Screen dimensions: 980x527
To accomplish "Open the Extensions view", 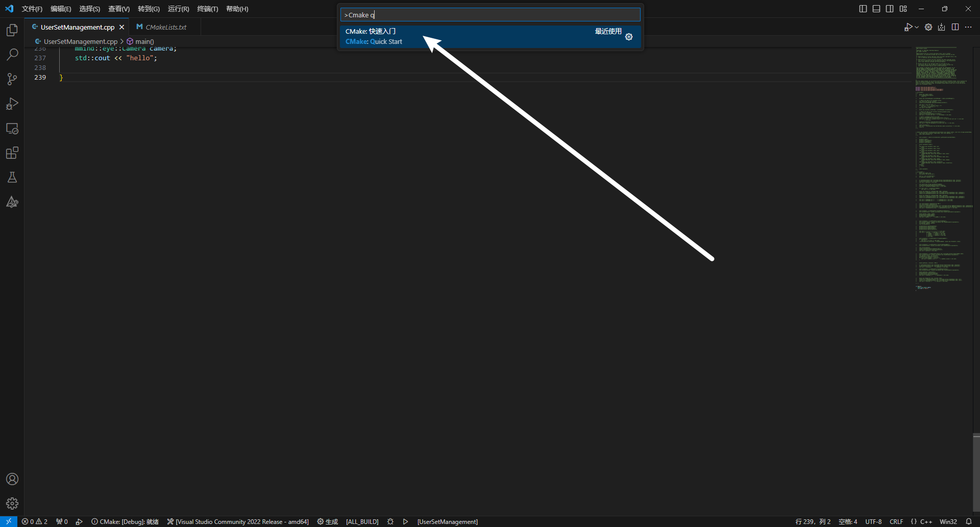I will (x=12, y=153).
